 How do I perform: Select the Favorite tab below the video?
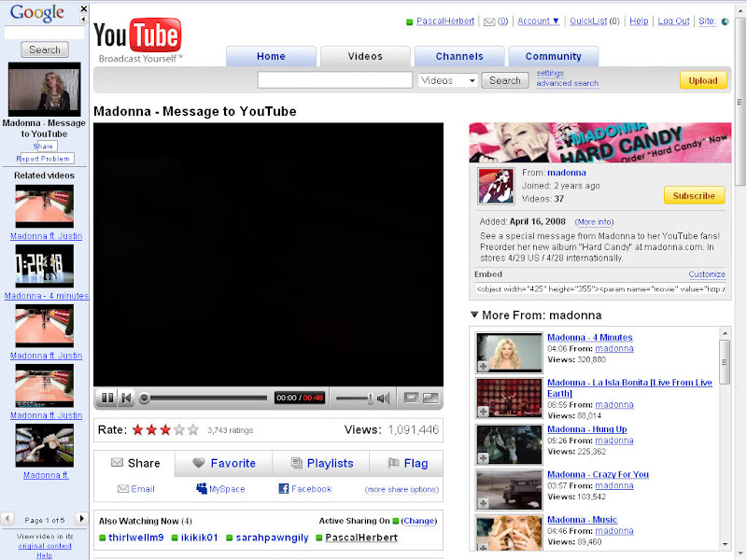pos(224,463)
